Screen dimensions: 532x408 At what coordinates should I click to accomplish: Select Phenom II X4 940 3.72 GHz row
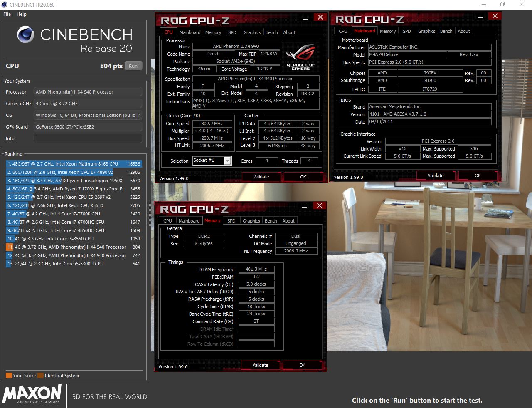(x=74, y=247)
